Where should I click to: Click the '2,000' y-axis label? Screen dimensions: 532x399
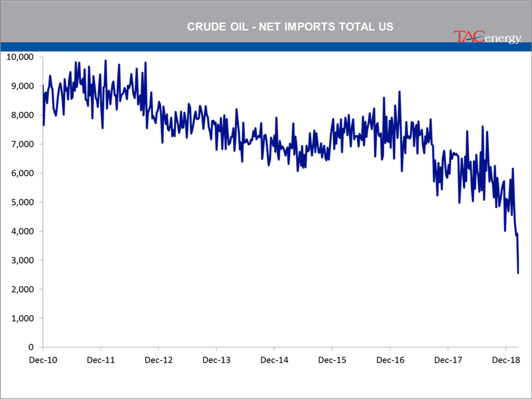tap(22, 290)
